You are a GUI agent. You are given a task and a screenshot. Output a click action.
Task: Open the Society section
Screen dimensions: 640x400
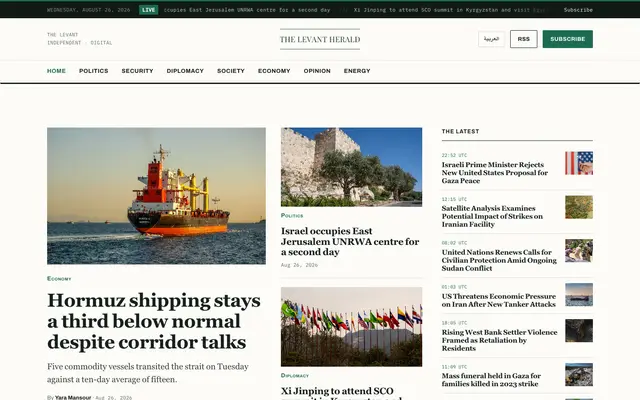tap(231, 71)
